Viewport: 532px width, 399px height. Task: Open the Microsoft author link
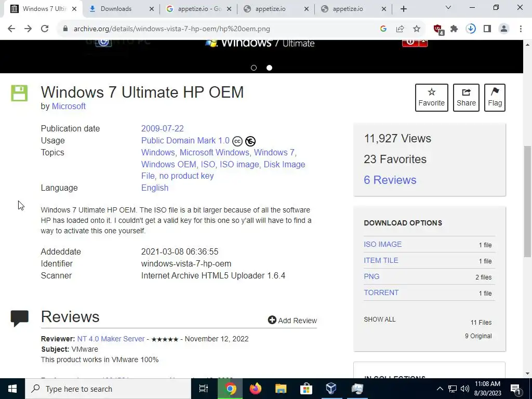coord(69,106)
